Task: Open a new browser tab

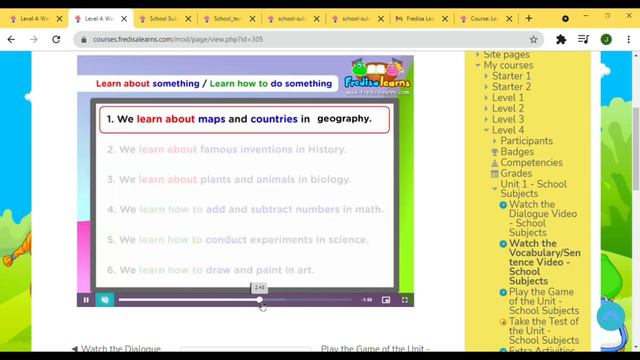Action: coord(529,18)
